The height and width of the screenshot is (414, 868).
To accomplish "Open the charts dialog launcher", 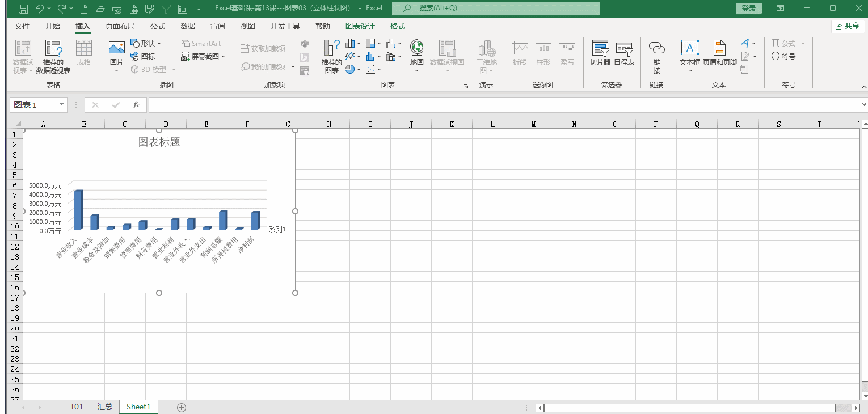I will coord(466,86).
